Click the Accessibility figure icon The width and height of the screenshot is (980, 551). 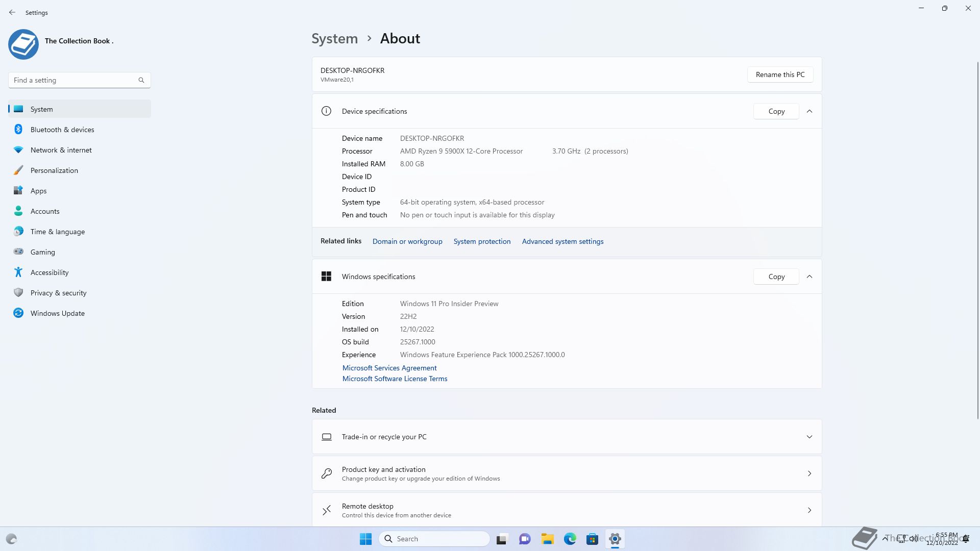tap(18, 272)
